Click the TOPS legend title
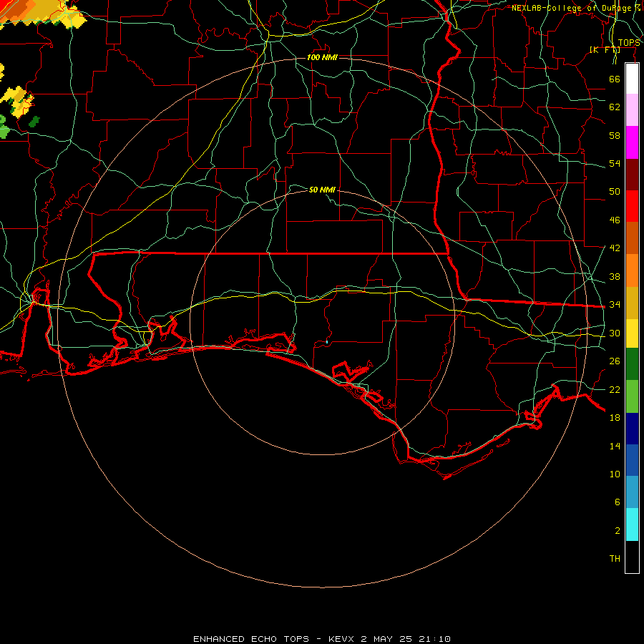644x644 pixels. coord(629,43)
